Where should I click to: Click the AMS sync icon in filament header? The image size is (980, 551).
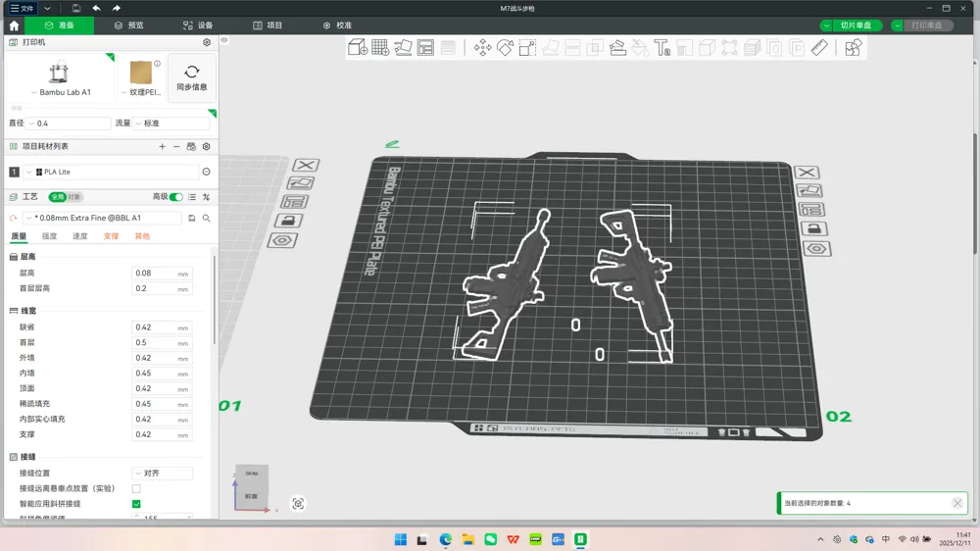pos(191,146)
